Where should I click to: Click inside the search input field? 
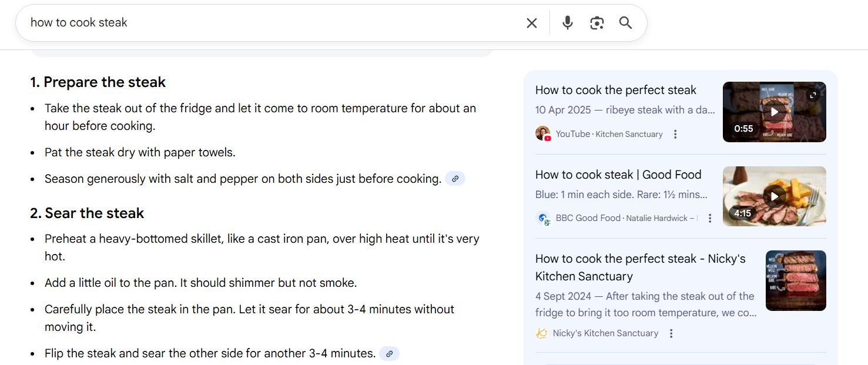pyautogui.click(x=235, y=22)
